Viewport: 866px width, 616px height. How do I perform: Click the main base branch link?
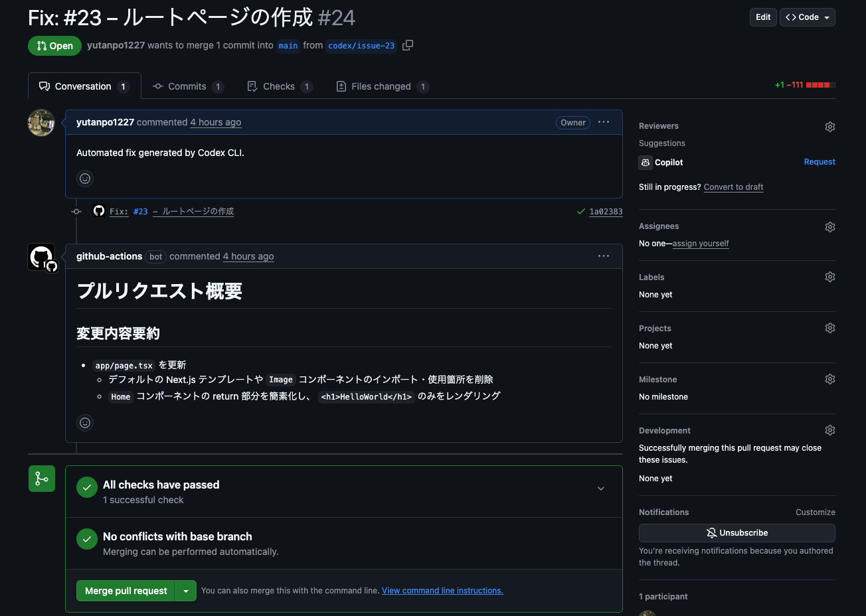click(x=288, y=46)
